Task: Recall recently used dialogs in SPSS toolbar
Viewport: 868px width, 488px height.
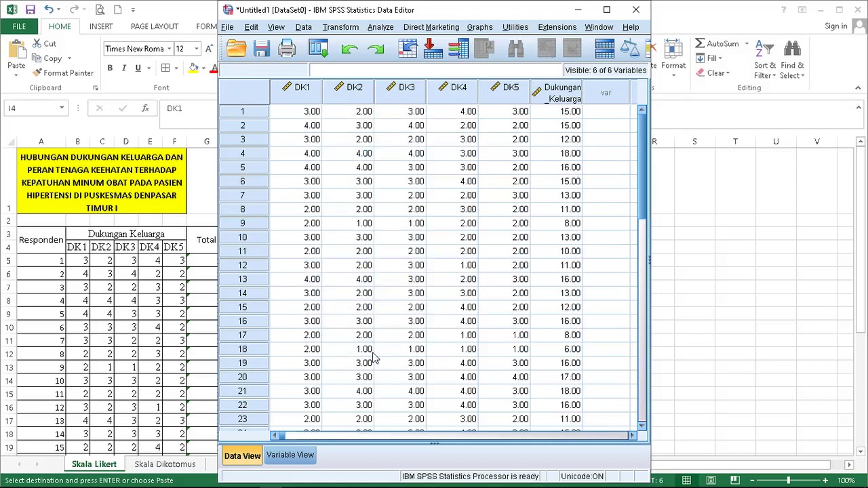Action: [x=318, y=48]
